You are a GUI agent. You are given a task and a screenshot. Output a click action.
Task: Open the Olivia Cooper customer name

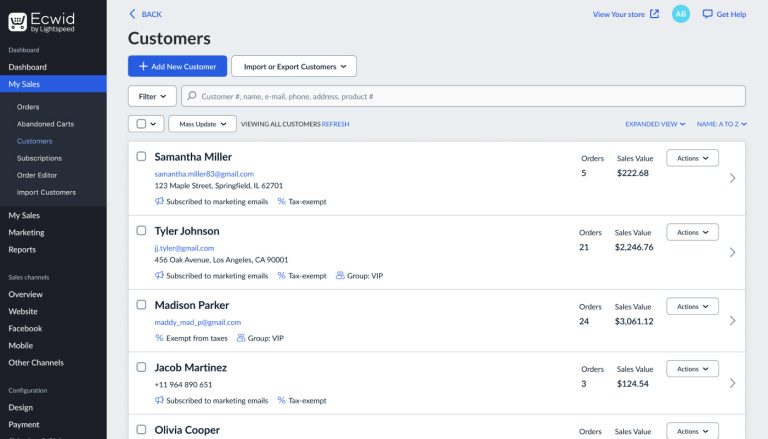point(187,430)
